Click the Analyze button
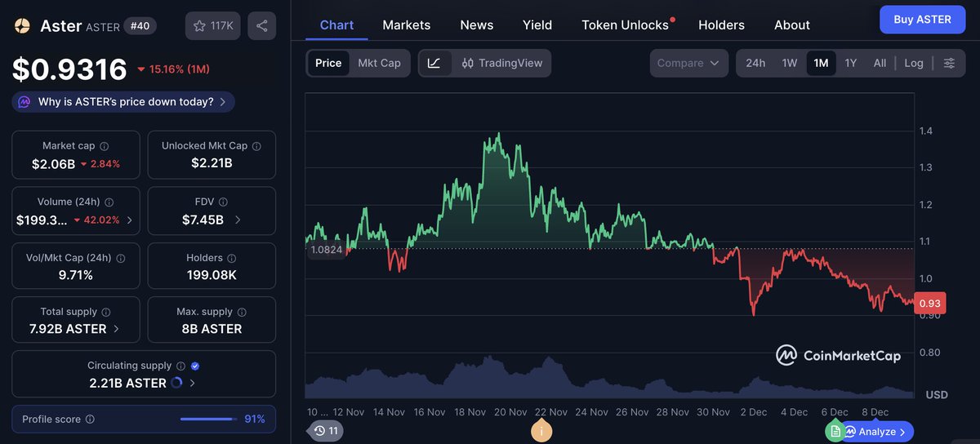Screen dimensions: 980x444 [x=878, y=431]
